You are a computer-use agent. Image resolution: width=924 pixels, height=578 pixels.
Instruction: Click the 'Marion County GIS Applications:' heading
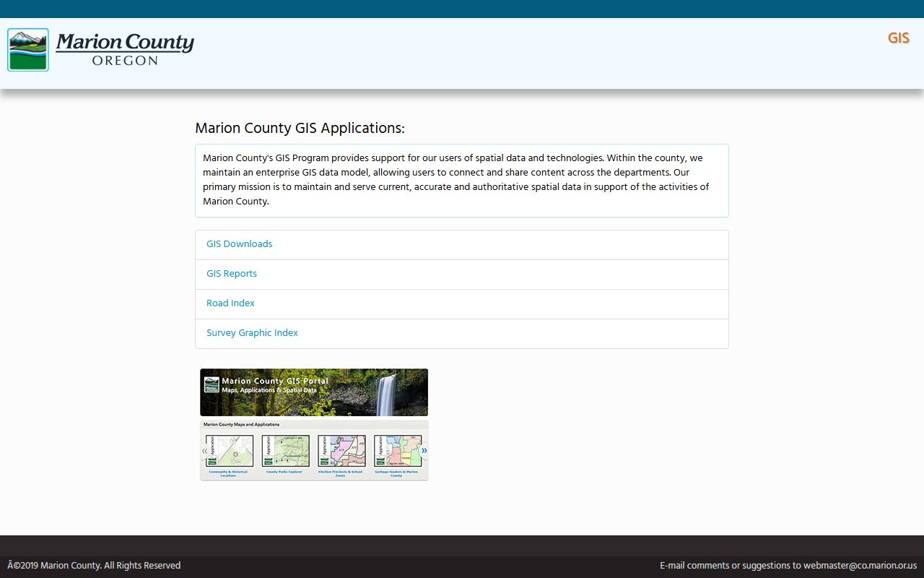click(300, 128)
